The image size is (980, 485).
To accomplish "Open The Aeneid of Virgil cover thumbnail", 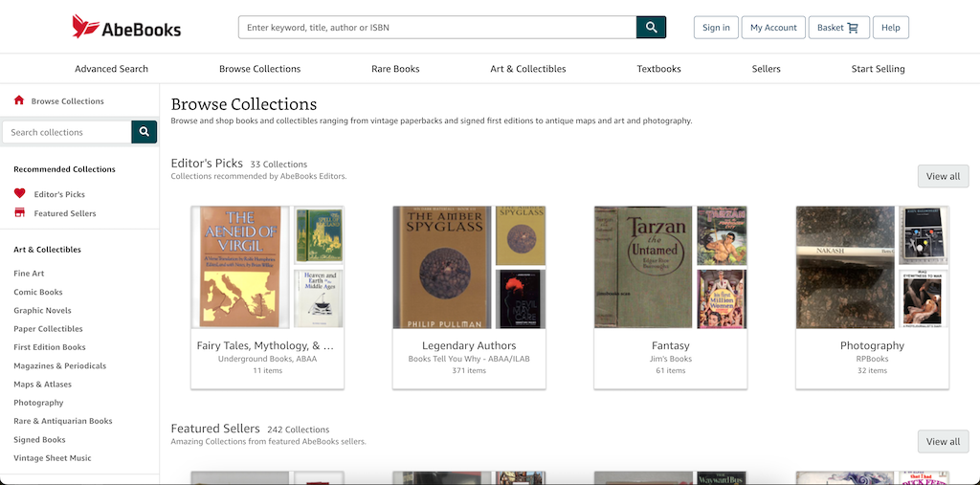I will [x=240, y=267].
